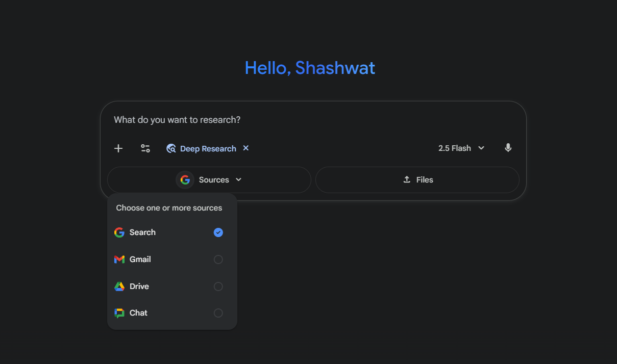Click the Deep Research chip label

pos(208,149)
